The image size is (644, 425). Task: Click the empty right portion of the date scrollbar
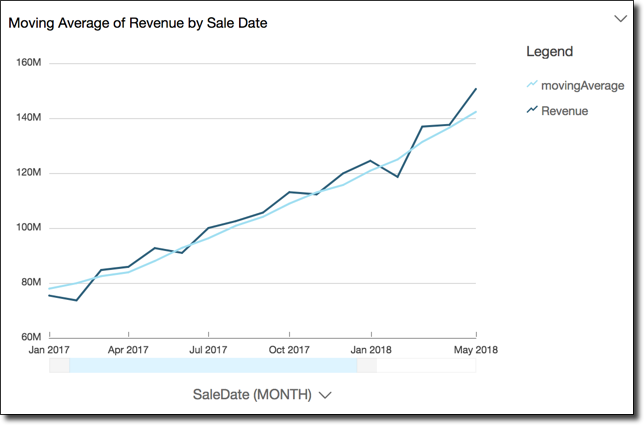pyautogui.click(x=425, y=366)
